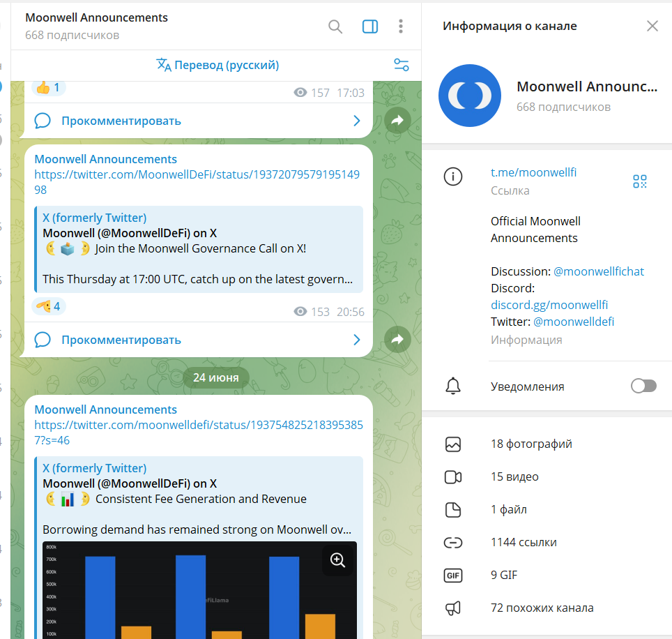Open the t.me/moonwellfi channel link
This screenshot has height=639, width=672.
pyautogui.click(x=533, y=172)
